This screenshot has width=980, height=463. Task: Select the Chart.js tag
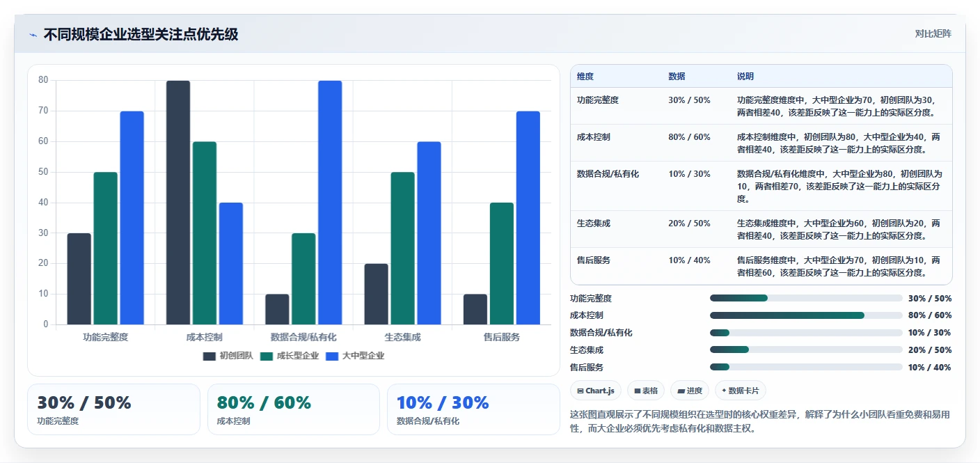[x=596, y=391]
